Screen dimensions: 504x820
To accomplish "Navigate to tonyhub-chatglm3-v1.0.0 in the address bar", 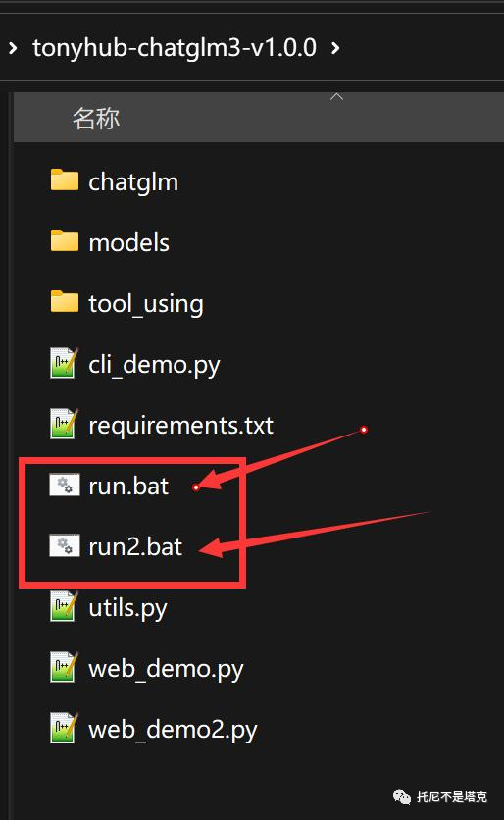I will point(175,48).
